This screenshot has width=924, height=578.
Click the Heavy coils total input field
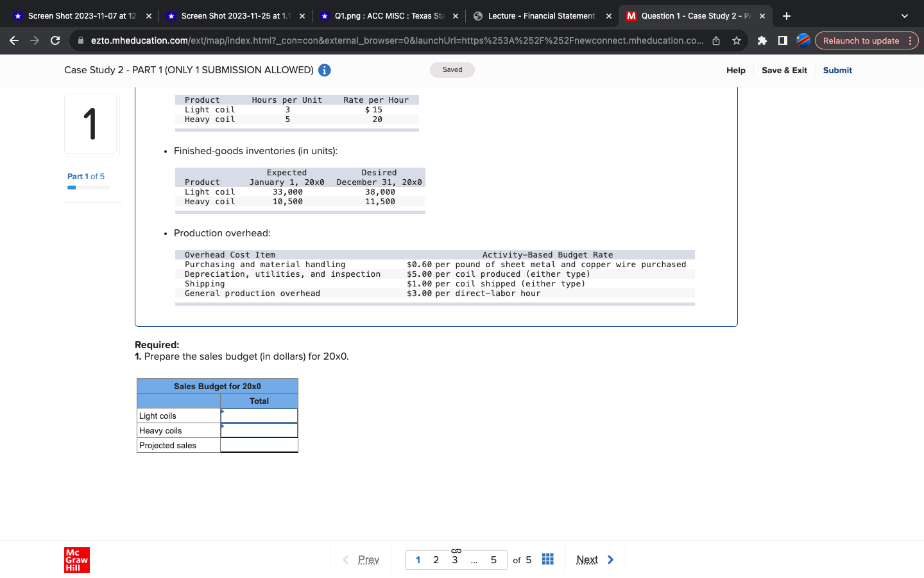point(259,430)
